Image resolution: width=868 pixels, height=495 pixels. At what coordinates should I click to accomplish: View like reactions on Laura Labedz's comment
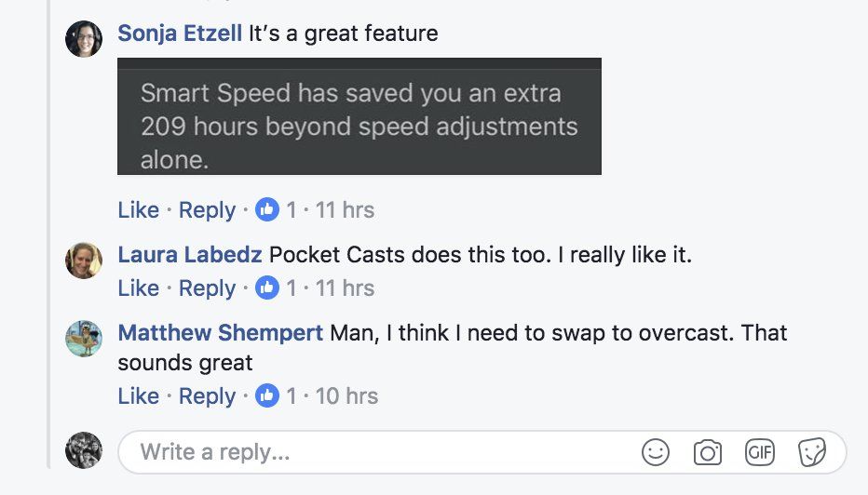pos(276,288)
